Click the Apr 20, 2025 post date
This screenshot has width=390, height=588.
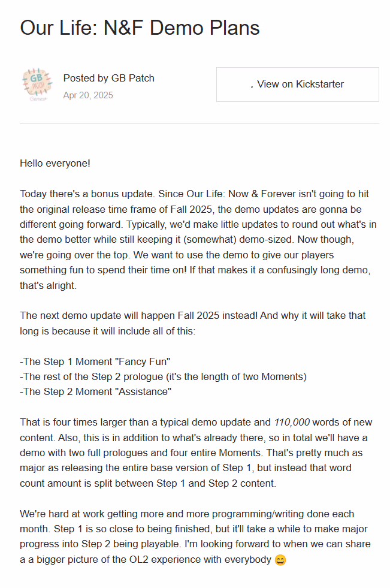(88, 95)
